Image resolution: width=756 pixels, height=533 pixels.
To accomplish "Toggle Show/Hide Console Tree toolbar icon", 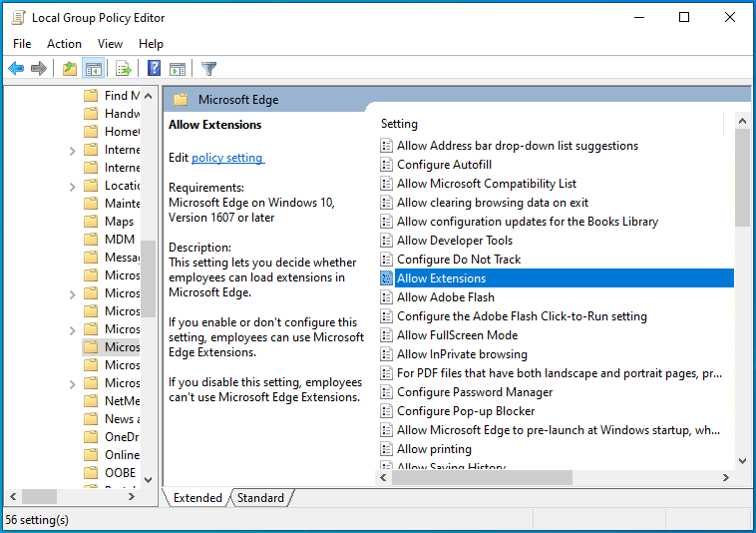I will [93, 69].
